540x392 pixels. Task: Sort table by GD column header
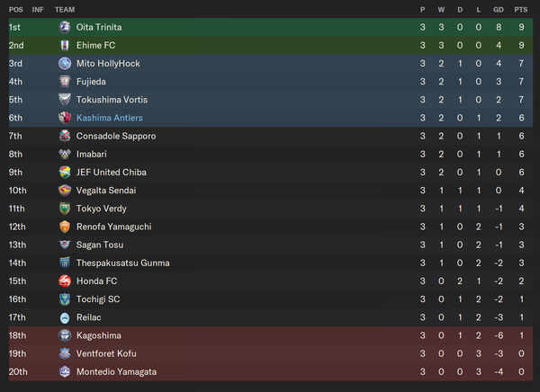pyautogui.click(x=498, y=9)
